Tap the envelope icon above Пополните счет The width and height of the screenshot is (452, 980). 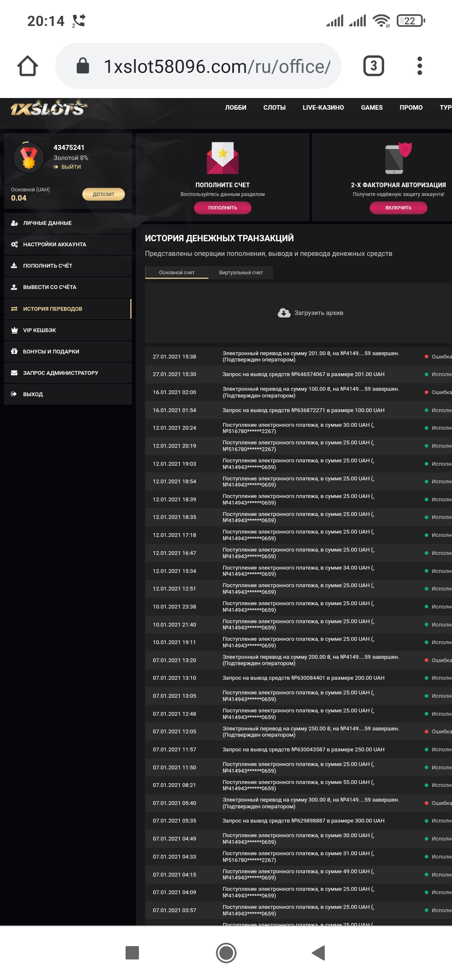[223, 158]
